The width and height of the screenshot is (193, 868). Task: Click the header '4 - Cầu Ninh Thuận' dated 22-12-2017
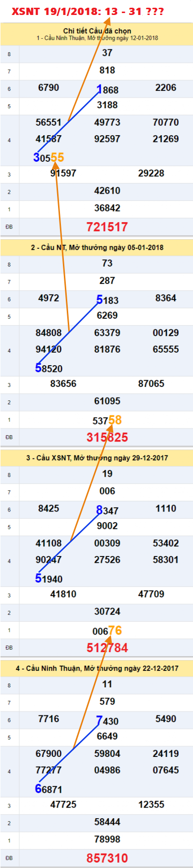coord(97,668)
